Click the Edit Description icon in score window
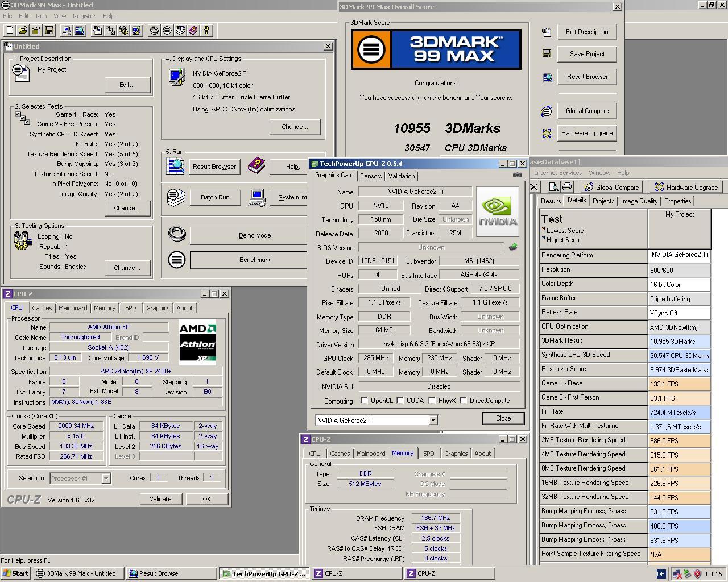The width and height of the screenshot is (728, 582). [547, 32]
